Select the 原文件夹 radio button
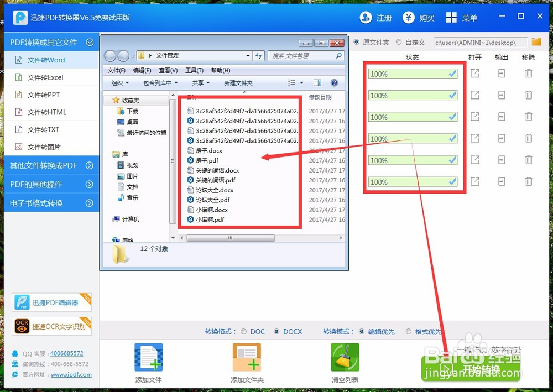This screenshot has height=392, width=553. [x=357, y=42]
